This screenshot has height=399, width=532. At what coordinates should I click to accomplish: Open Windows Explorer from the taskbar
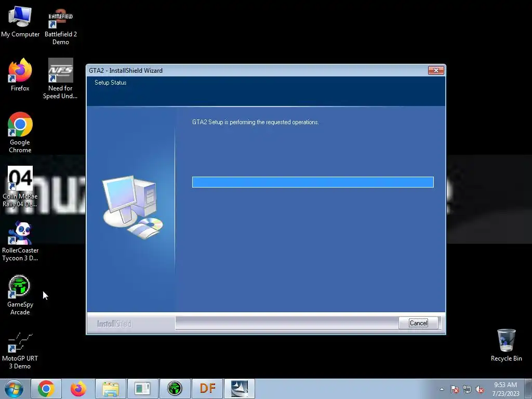click(111, 389)
